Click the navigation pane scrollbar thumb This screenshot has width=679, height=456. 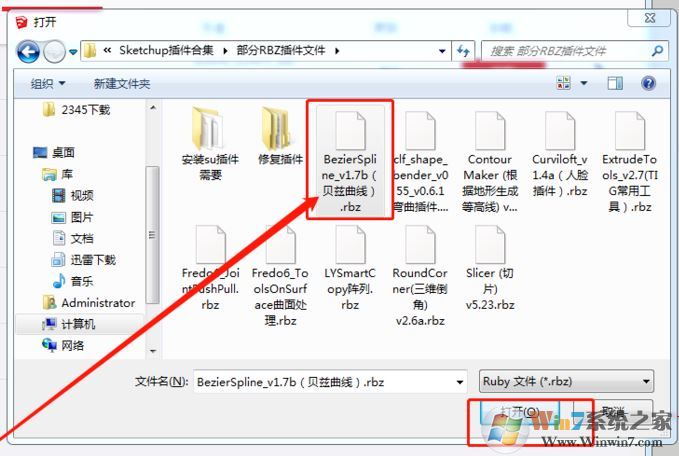click(152, 234)
